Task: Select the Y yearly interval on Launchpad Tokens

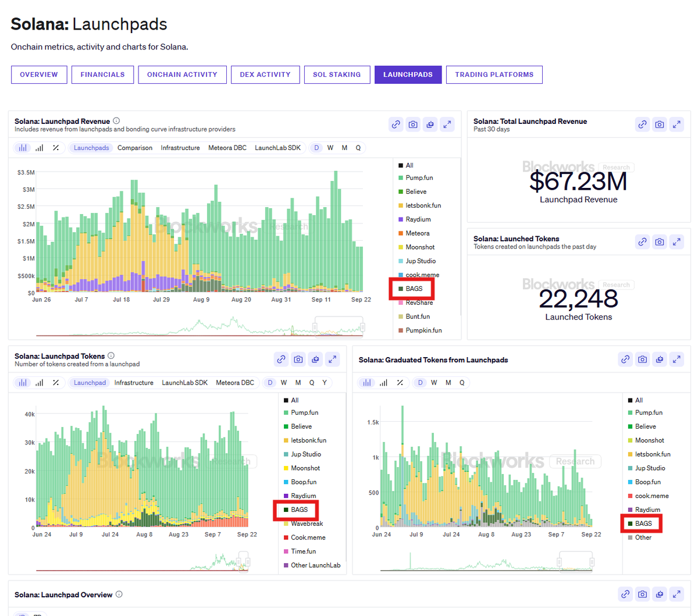Action: click(325, 382)
